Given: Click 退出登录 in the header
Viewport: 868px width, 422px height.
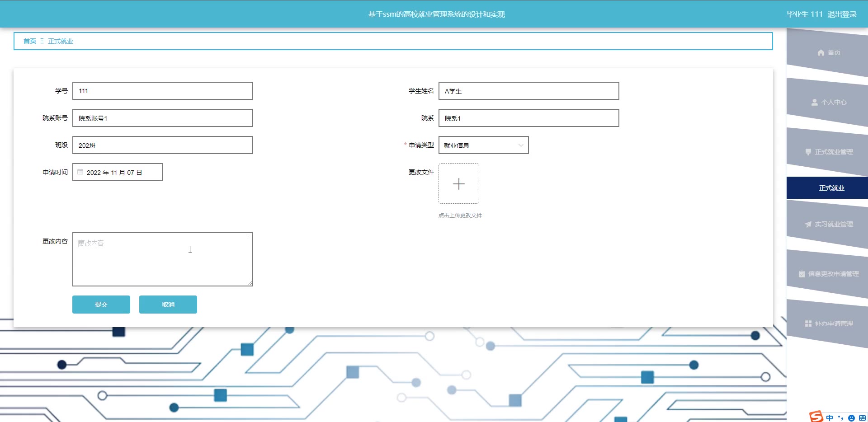Looking at the screenshot, I should click(842, 14).
